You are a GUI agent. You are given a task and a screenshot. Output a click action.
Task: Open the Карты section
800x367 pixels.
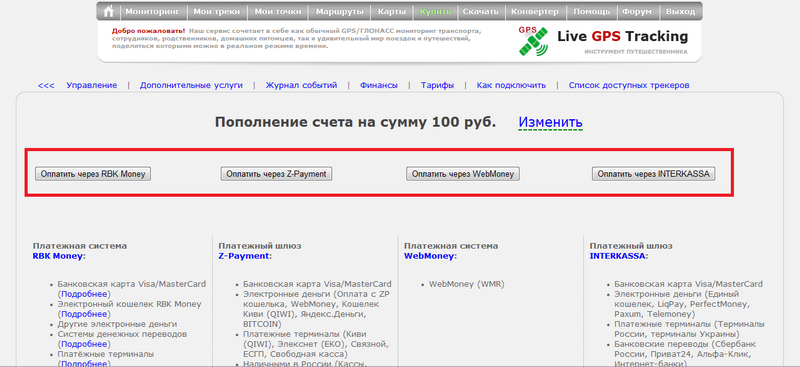392,11
